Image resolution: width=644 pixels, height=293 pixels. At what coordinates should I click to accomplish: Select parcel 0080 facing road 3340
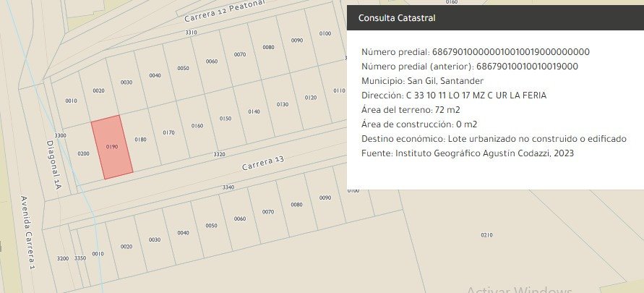tap(296, 205)
